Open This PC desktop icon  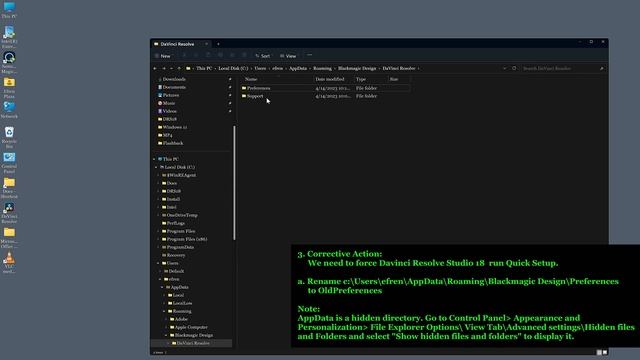coord(9,10)
